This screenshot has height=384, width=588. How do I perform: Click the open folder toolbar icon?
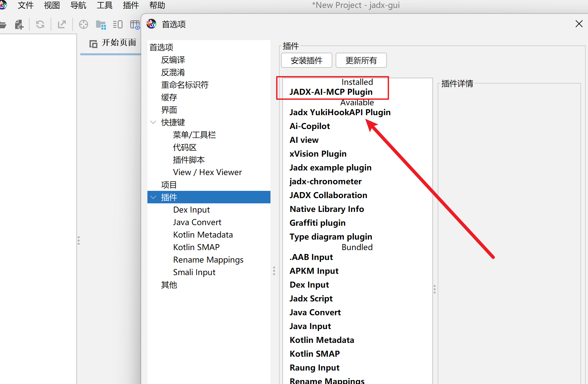[3, 25]
